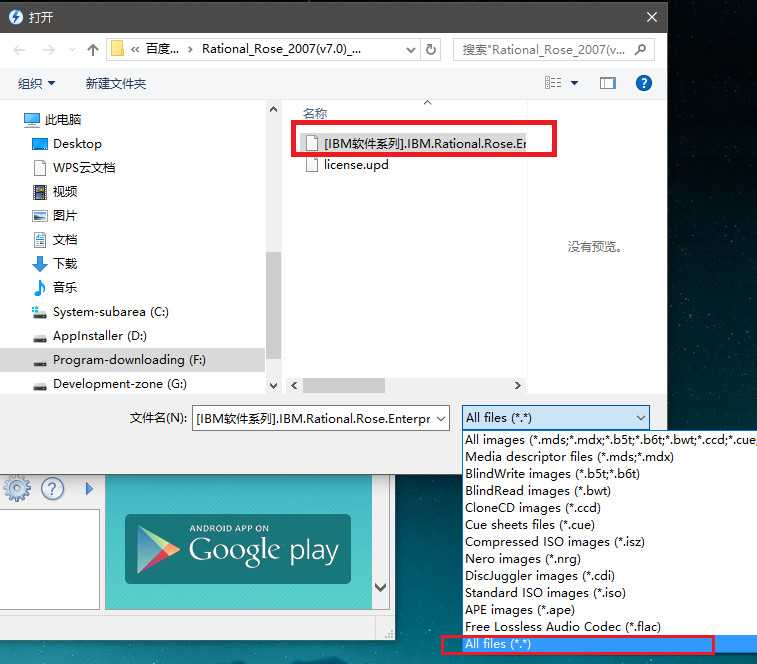
Task: Select the license.upd file
Action: pyautogui.click(x=348, y=165)
